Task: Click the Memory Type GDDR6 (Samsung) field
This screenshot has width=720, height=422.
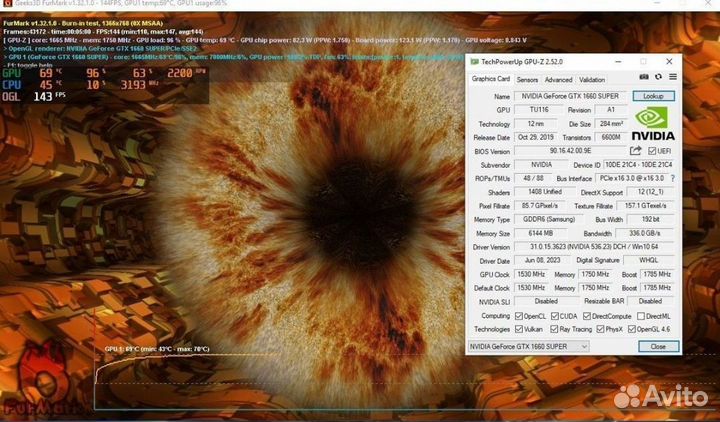Action: coord(549,219)
